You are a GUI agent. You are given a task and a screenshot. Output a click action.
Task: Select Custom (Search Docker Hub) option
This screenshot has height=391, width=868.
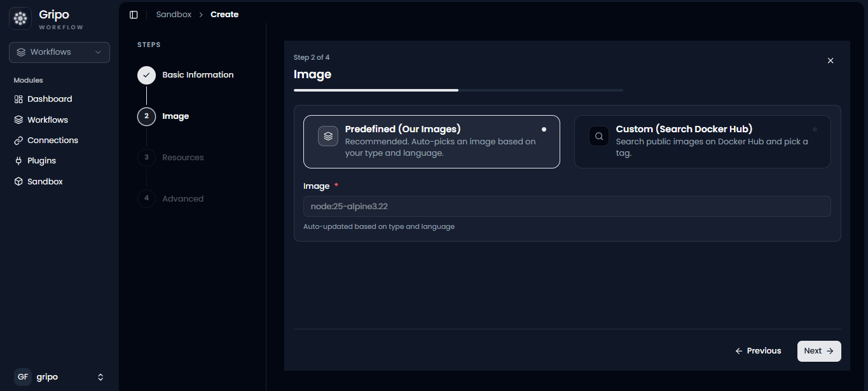(x=703, y=142)
